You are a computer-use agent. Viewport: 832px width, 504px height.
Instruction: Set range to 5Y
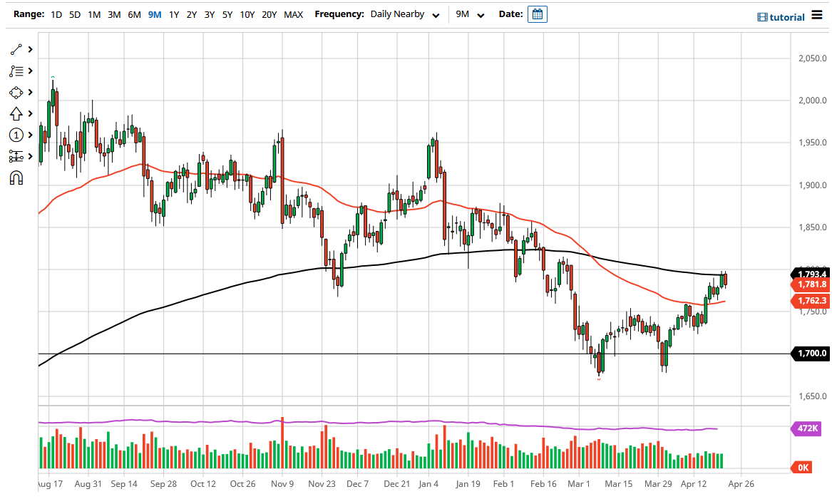[227, 15]
